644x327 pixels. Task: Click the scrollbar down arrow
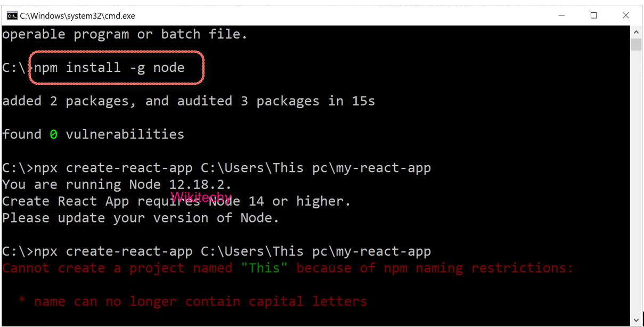635,320
